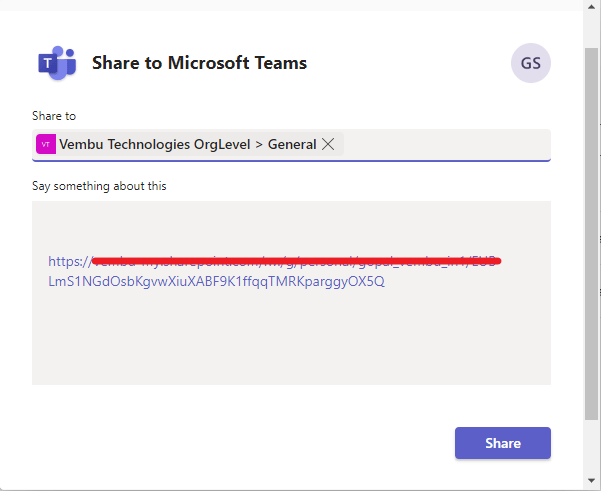This screenshot has height=491, width=601.
Task: Click the Share button
Action: point(502,443)
